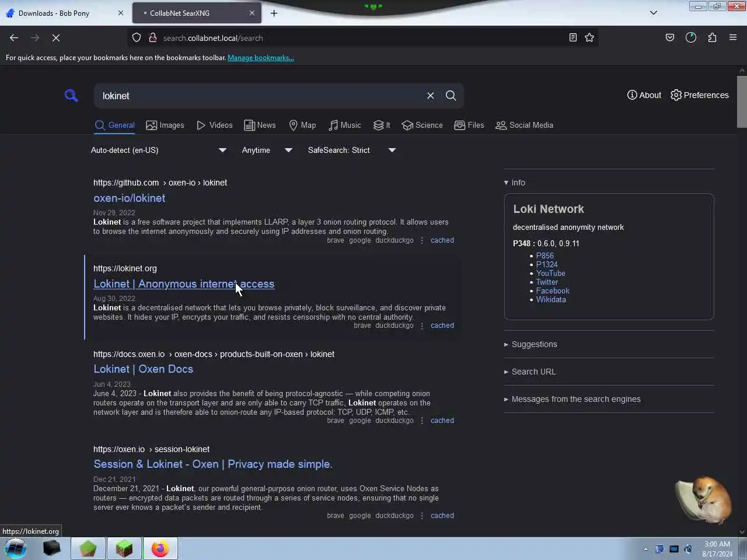
Task: Open the Facebook link in infobox
Action: click(553, 290)
